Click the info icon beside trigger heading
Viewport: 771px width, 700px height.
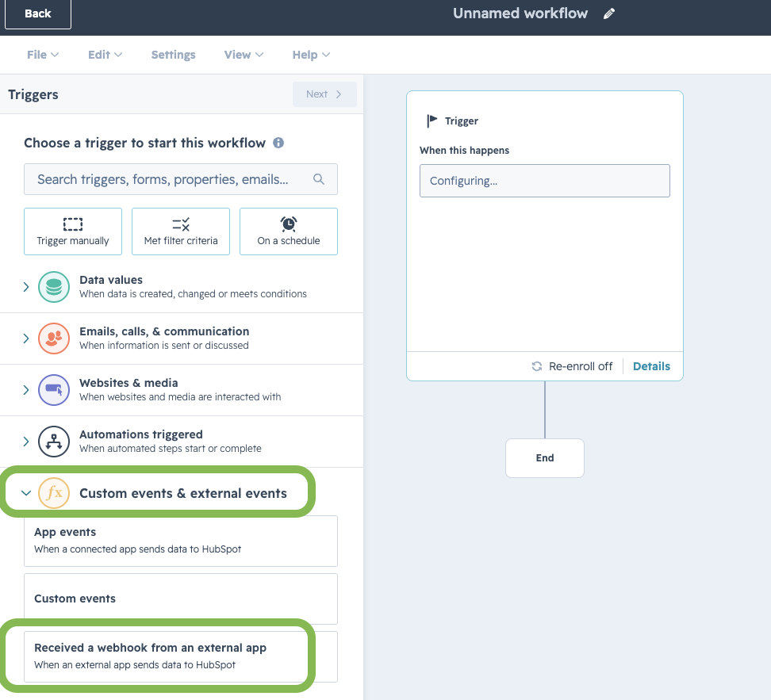click(x=278, y=143)
